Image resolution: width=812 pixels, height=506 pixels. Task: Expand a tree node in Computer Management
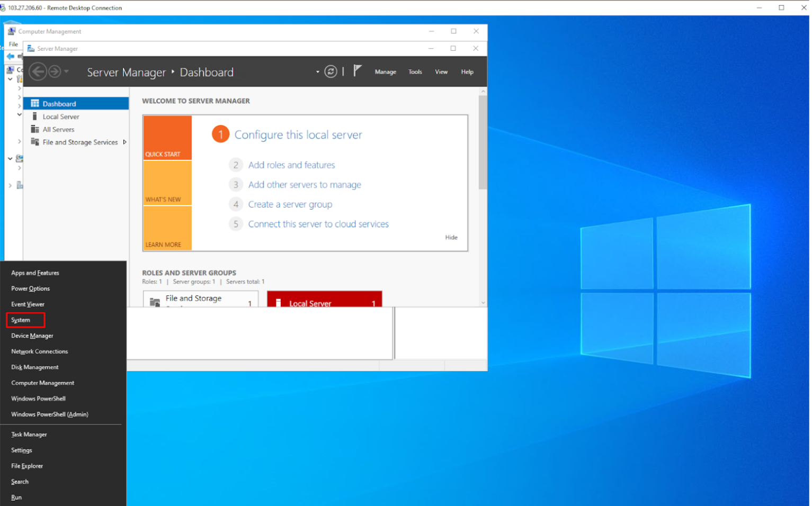click(x=20, y=88)
